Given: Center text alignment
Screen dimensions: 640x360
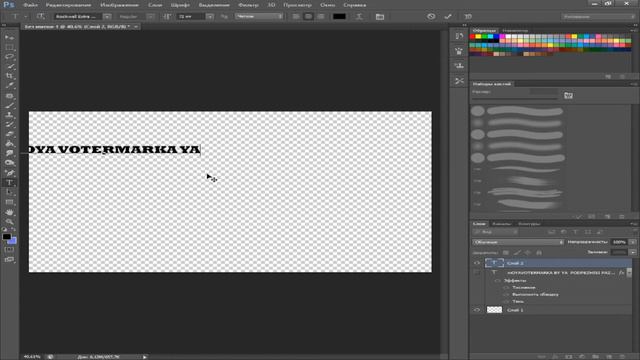Looking at the screenshot, I should 309,17.
